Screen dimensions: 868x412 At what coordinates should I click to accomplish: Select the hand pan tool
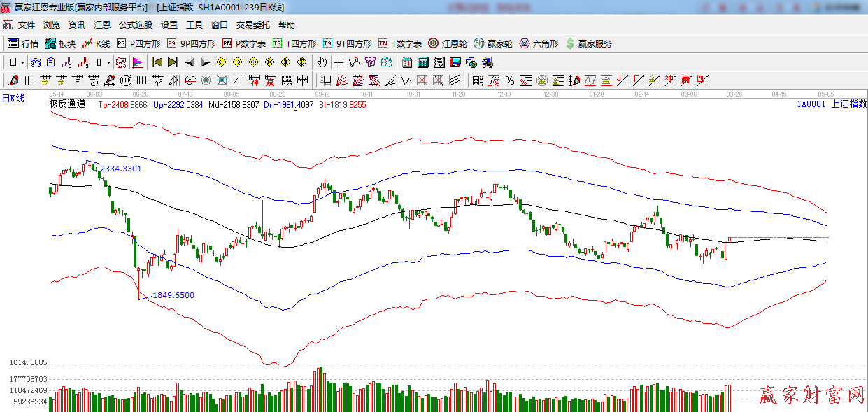322,62
